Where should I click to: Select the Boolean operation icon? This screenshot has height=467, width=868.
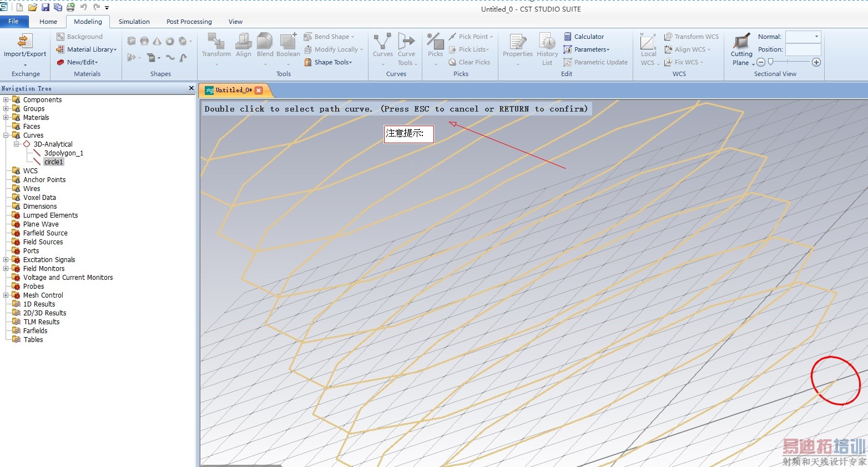click(x=288, y=41)
